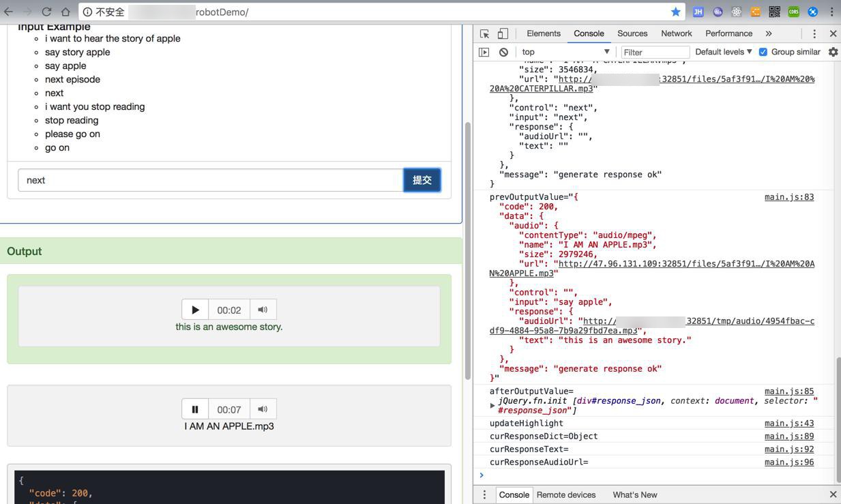841x504 pixels.
Task: Select the Console drawer tab at the bottom
Action: (x=514, y=494)
